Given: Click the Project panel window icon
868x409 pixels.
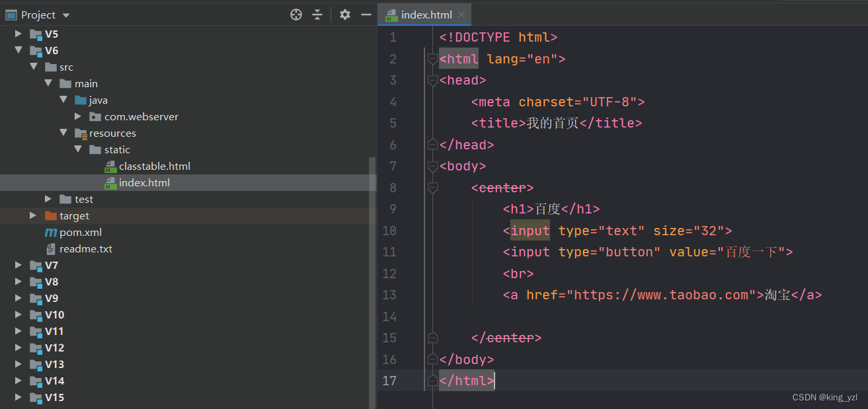Looking at the screenshot, I should [x=11, y=15].
